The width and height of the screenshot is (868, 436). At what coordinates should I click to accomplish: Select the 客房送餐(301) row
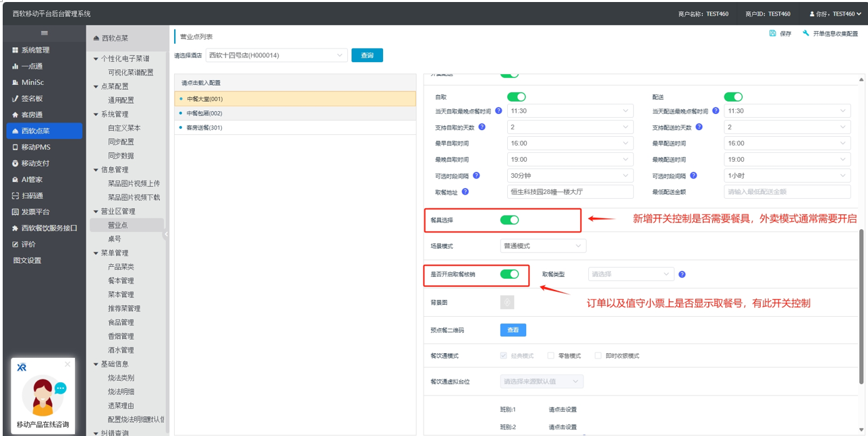pyautogui.click(x=295, y=127)
